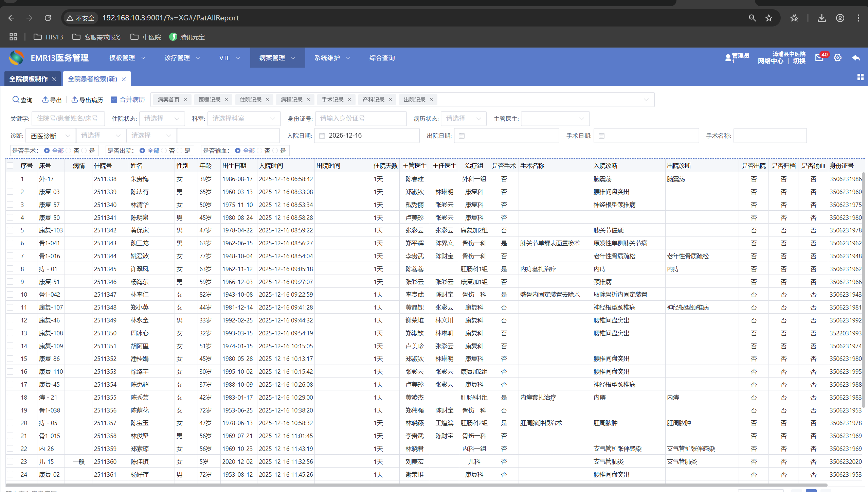Open the 西医诊断 diagnosis type dropdown

click(50, 136)
